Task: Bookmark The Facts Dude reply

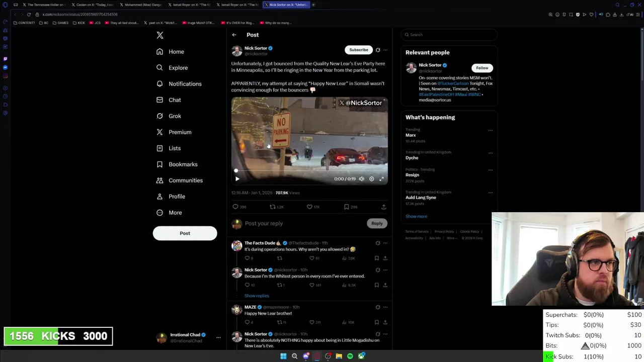Action: pyautogui.click(x=376, y=258)
